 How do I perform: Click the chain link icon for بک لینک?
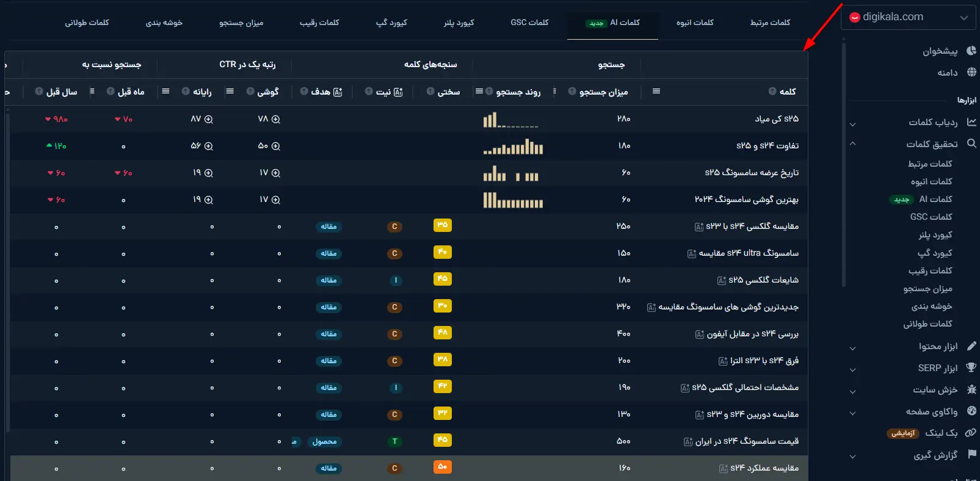970,433
